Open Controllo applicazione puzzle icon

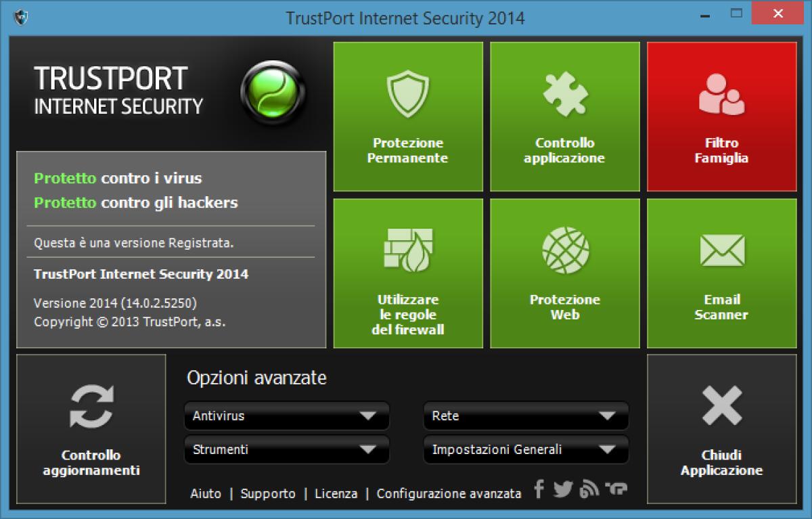564,115
